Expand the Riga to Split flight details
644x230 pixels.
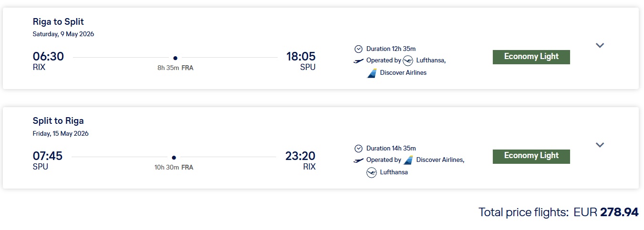tap(600, 45)
